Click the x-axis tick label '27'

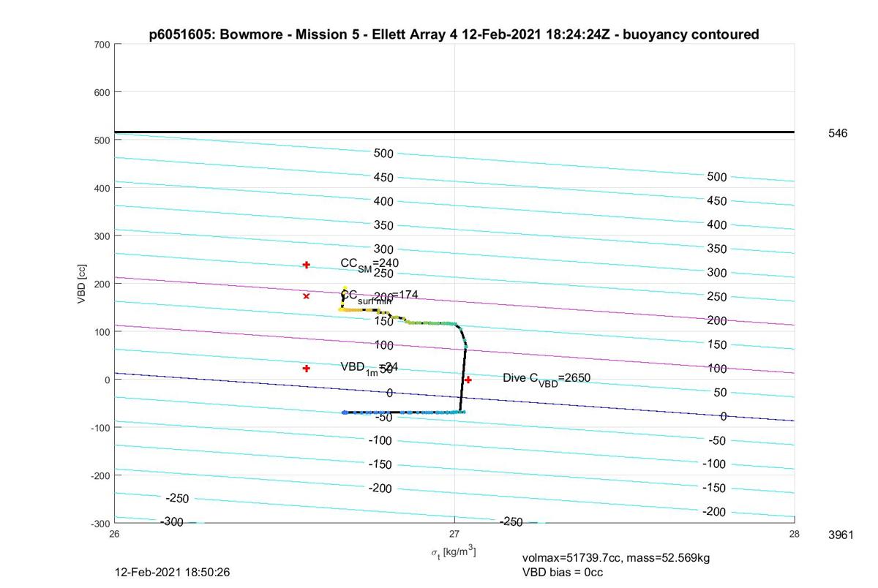454,534
